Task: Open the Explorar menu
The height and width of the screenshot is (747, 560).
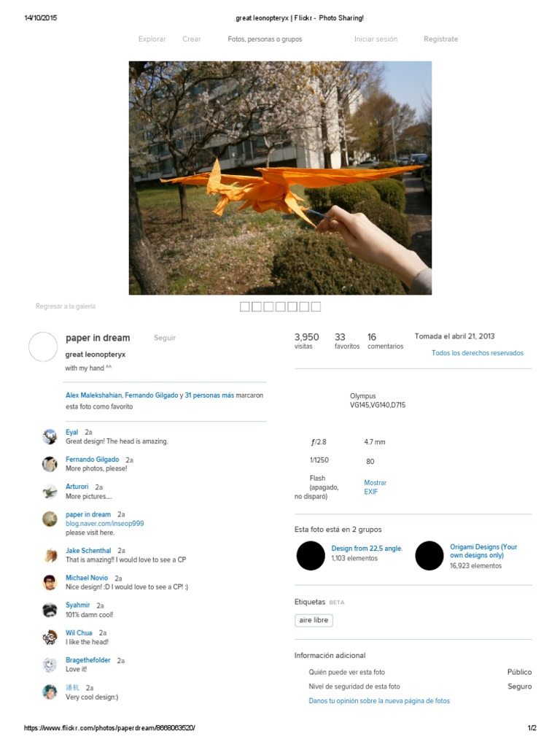Action: click(x=152, y=39)
